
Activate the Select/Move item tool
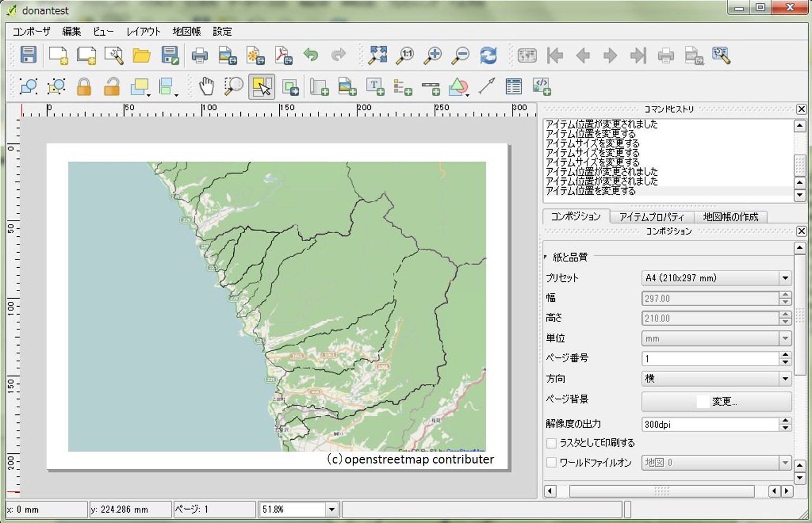pyautogui.click(x=261, y=87)
